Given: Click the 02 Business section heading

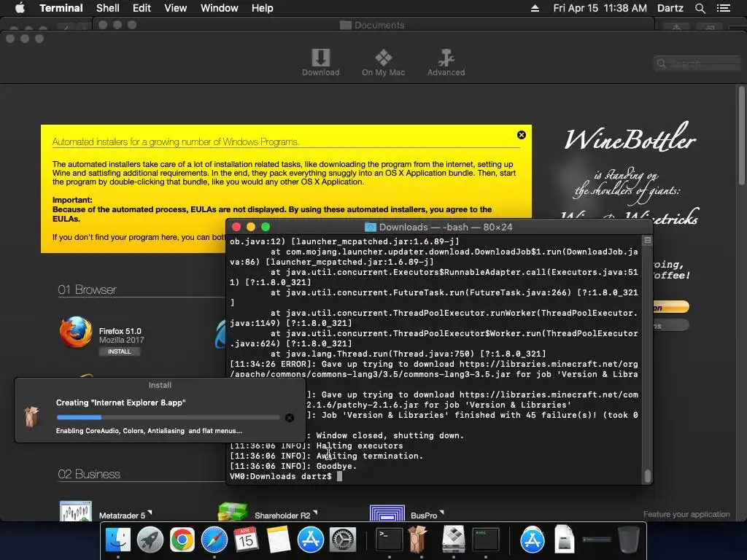Looking at the screenshot, I should point(89,474).
